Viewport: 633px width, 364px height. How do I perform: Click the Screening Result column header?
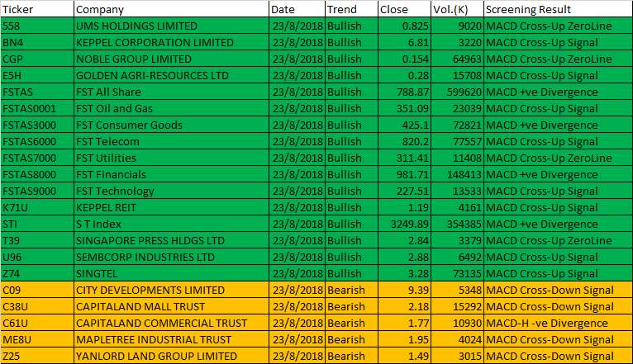(559, 9)
